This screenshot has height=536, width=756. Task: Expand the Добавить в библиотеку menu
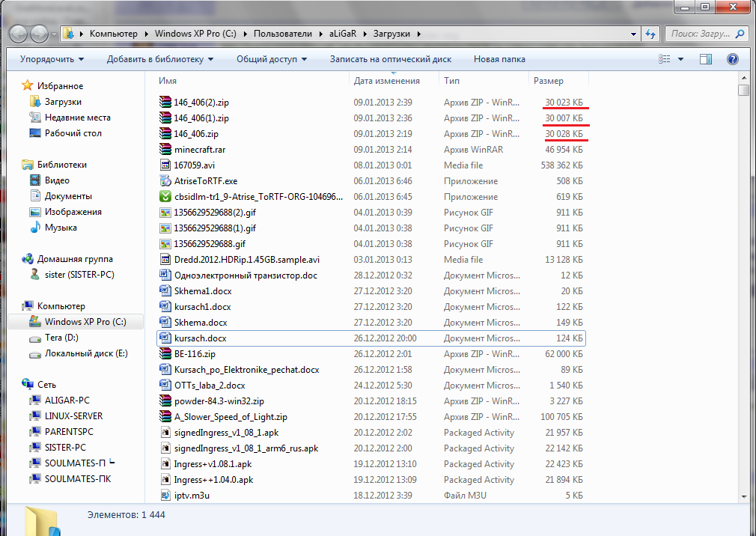160,59
